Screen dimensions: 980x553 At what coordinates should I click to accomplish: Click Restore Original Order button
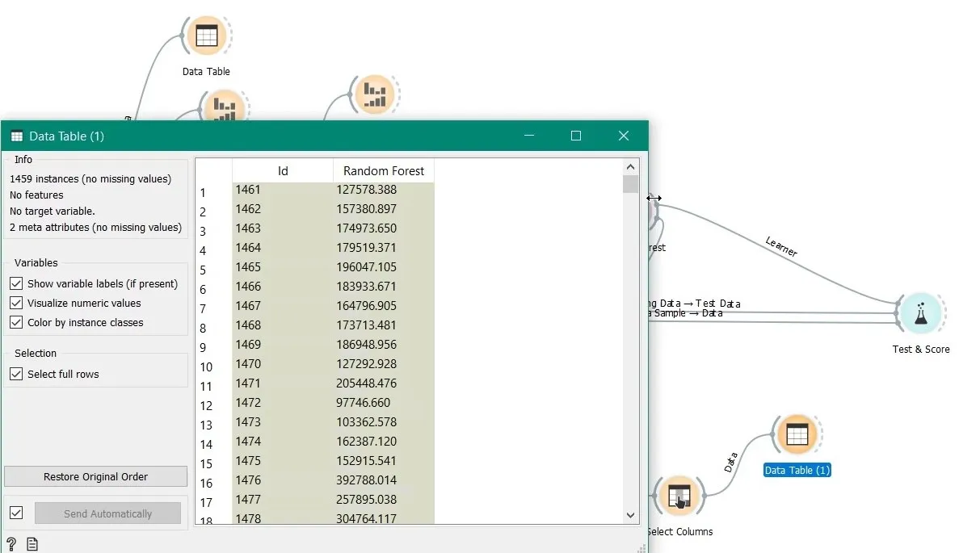tap(95, 476)
